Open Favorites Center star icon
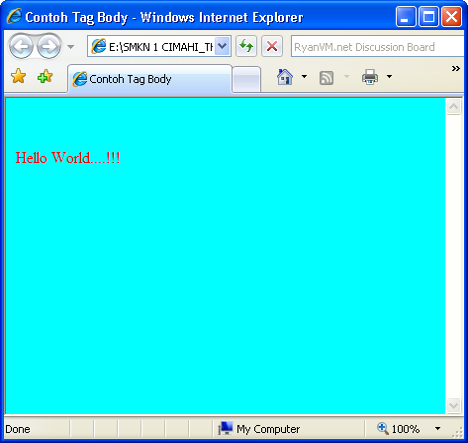The height and width of the screenshot is (443, 468). coord(18,77)
